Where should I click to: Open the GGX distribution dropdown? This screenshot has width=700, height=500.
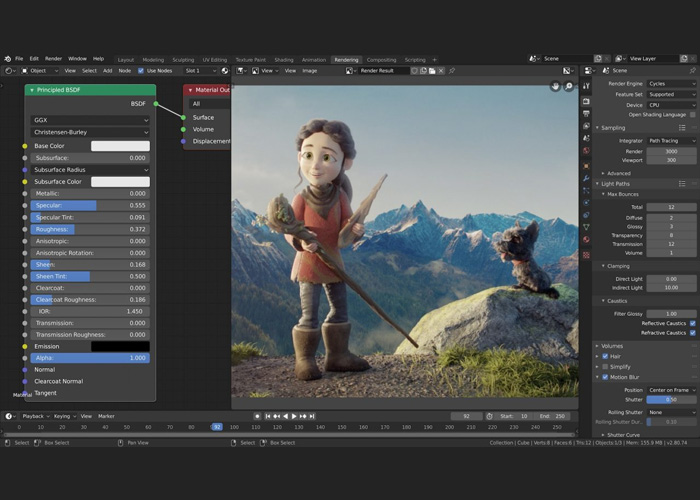90,120
